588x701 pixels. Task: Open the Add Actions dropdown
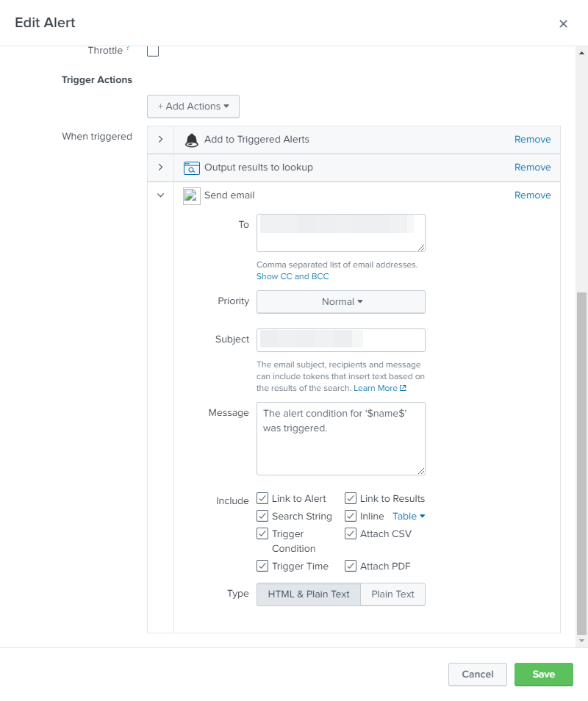[193, 107]
